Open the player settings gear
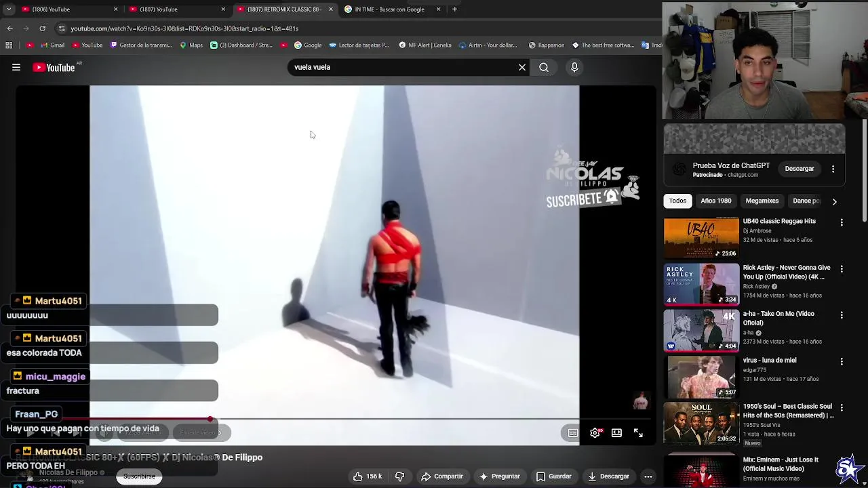Image resolution: width=868 pixels, height=488 pixels. [595, 433]
